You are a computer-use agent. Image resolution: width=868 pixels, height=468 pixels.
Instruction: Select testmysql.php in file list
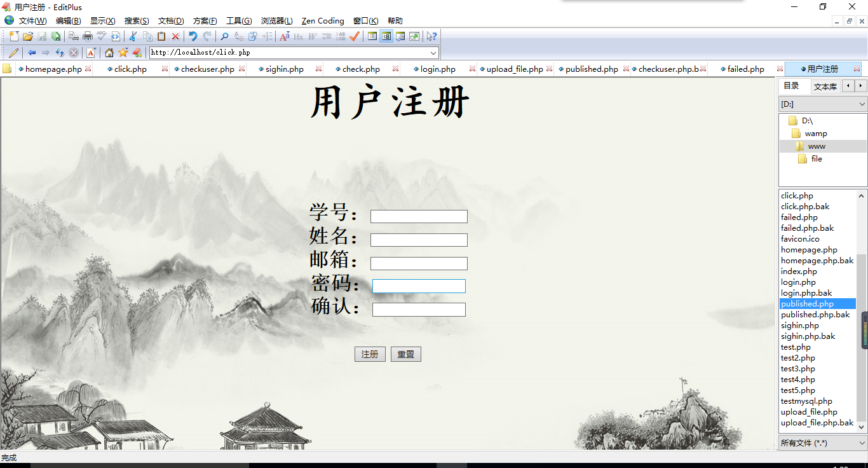806,401
